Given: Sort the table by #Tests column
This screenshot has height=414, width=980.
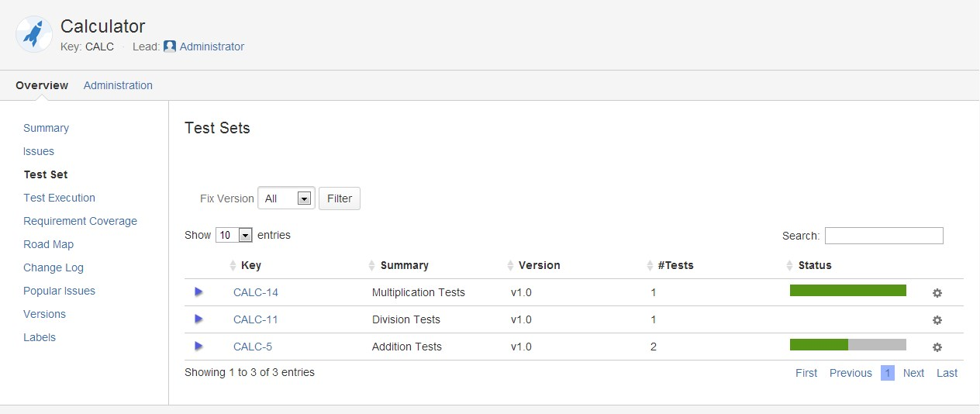Looking at the screenshot, I should pos(675,265).
